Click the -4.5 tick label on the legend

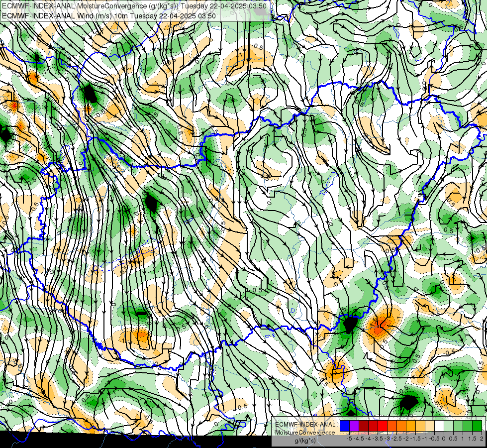coord(359,439)
